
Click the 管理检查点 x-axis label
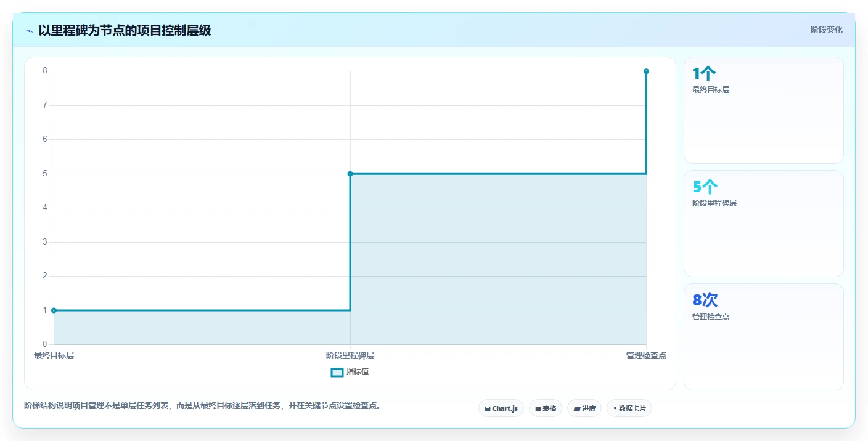coord(646,355)
